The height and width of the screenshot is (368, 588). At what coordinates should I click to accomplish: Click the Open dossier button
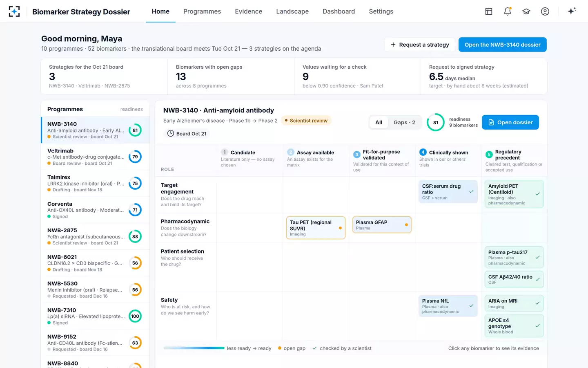(x=510, y=122)
